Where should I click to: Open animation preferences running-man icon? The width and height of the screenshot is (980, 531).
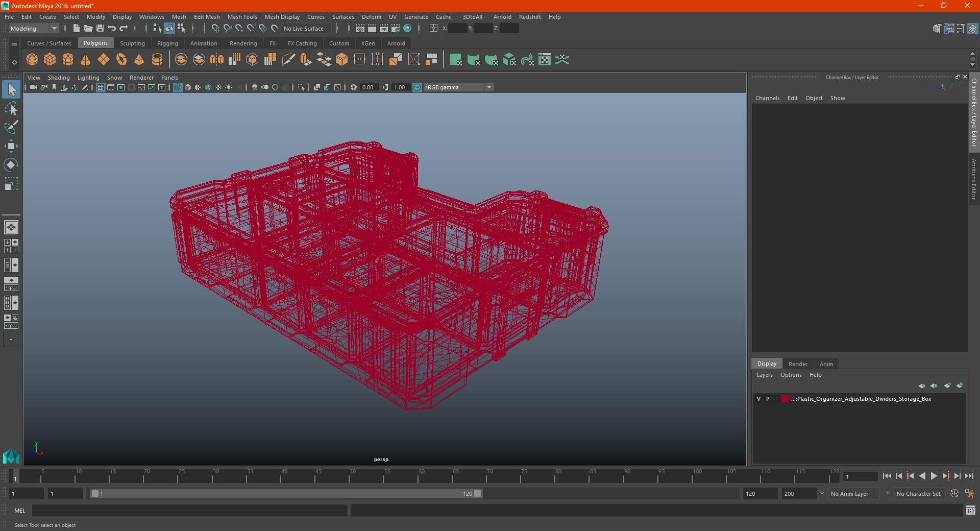pos(969,494)
